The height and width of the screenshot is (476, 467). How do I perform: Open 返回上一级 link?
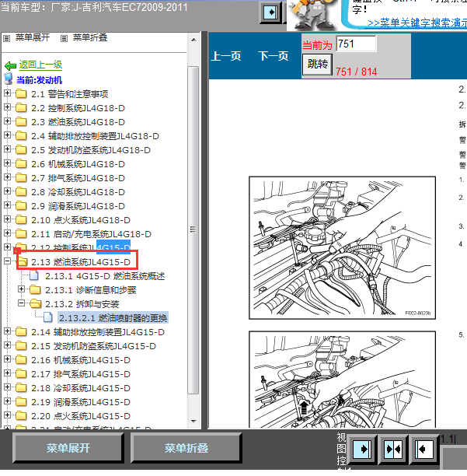pyautogui.click(x=40, y=65)
